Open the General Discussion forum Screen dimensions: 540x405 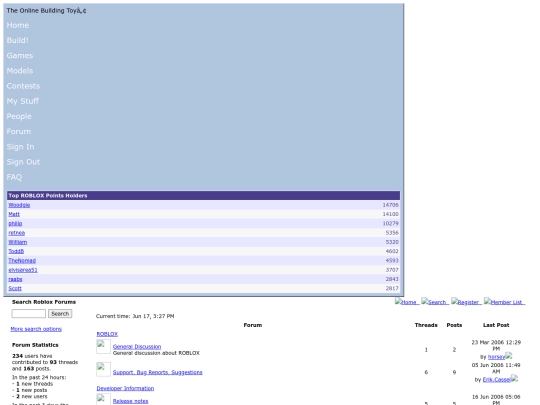tap(137, 347)
